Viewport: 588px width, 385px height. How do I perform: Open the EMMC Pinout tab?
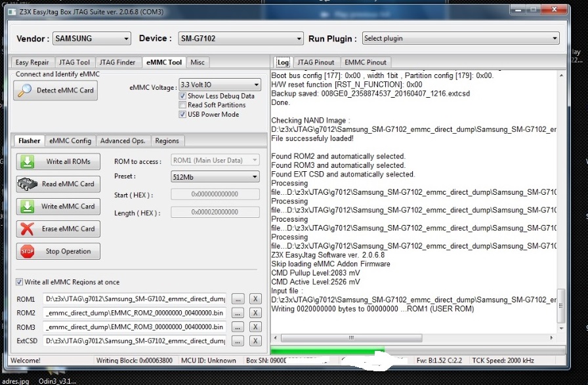[x=366, y=62]
